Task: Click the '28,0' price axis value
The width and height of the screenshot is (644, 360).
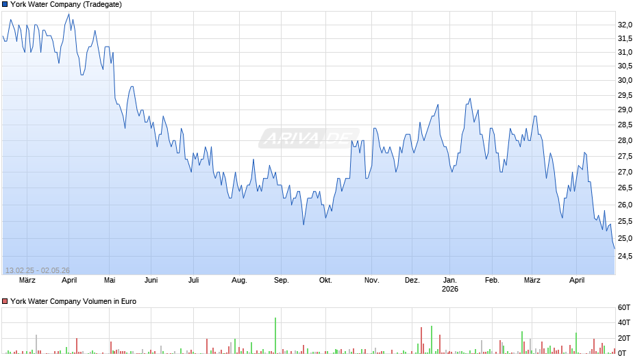Action: coord(625,141)
